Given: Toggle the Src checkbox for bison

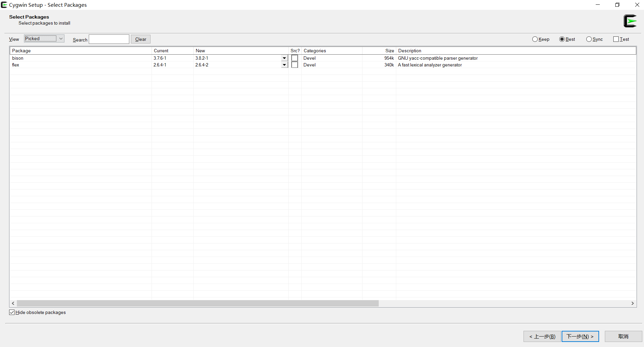Looking at the screenshot, I should [295, 58].
